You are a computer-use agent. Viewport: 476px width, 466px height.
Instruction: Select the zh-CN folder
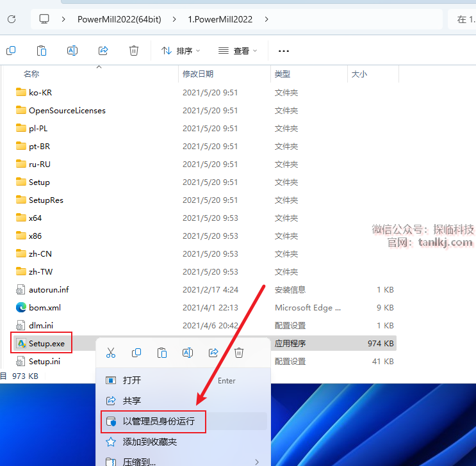point(40,253)
